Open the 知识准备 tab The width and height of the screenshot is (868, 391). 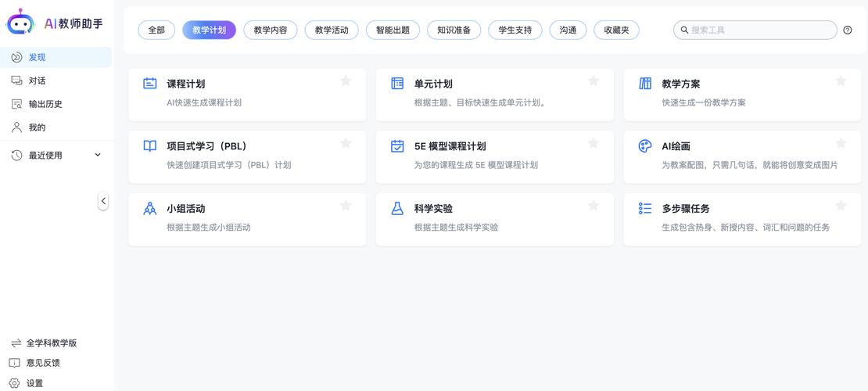pos(454,30)
